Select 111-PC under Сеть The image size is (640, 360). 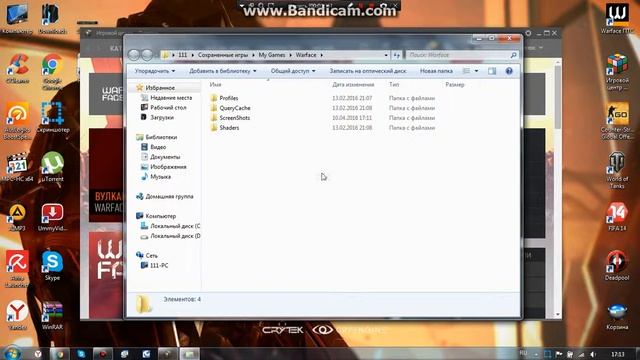[x=159, y=265]
